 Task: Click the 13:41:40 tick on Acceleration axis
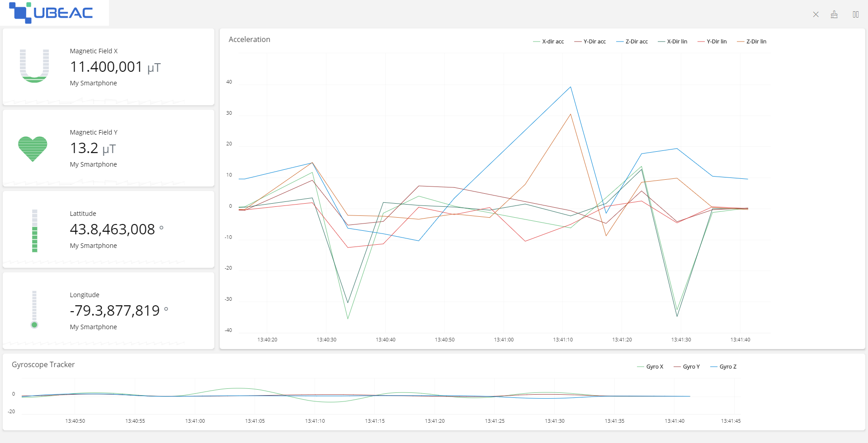(x=740, y=340)
